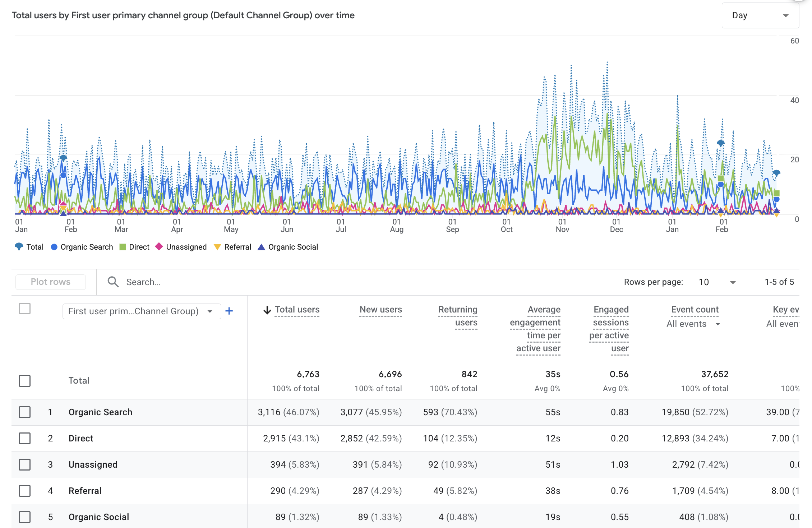Screen dimensions: 812x528
Task: Click the 1,709 (4.54%) event count cell
Action: (x=700, y=491)
